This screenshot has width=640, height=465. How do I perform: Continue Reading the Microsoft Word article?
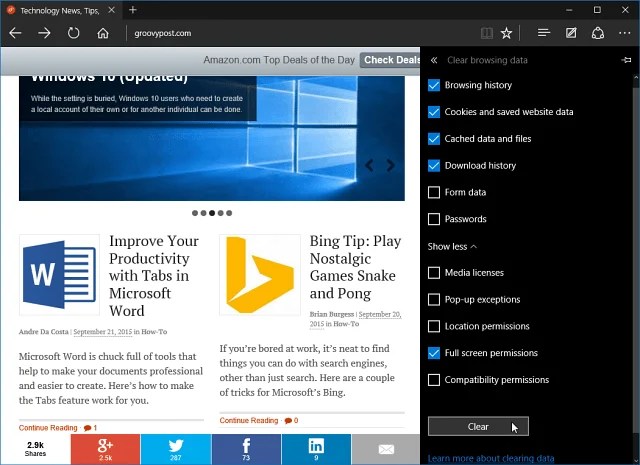click(48, 428)
